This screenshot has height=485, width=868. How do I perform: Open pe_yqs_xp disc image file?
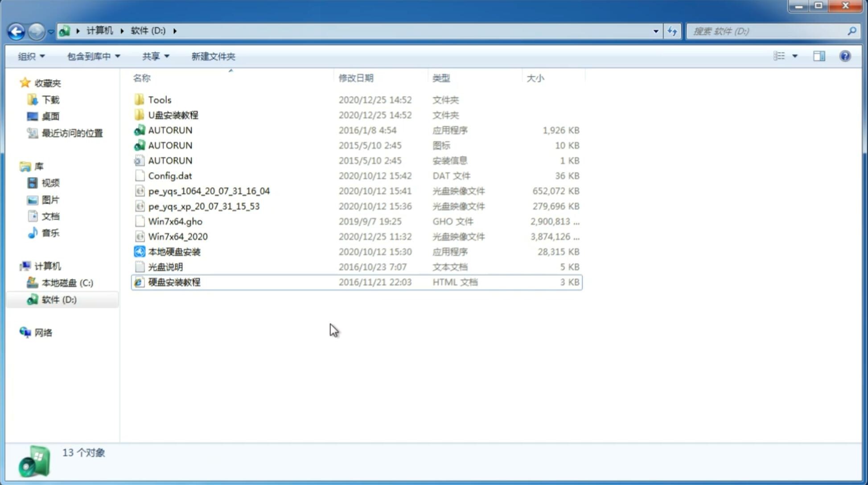[x=204, y=206]
